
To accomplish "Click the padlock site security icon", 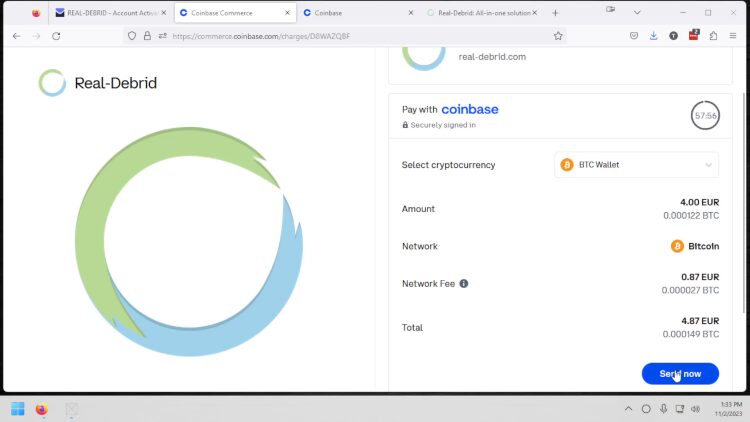I will pos(147,36).
